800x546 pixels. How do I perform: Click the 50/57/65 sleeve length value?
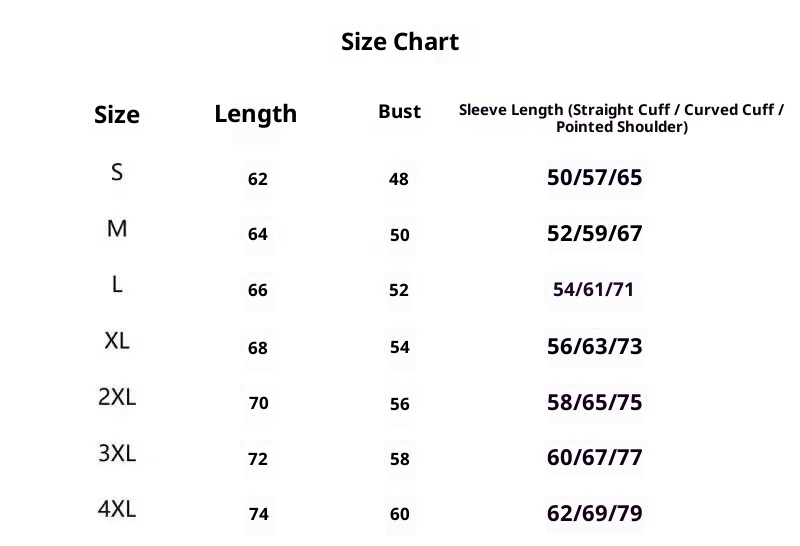594,178
